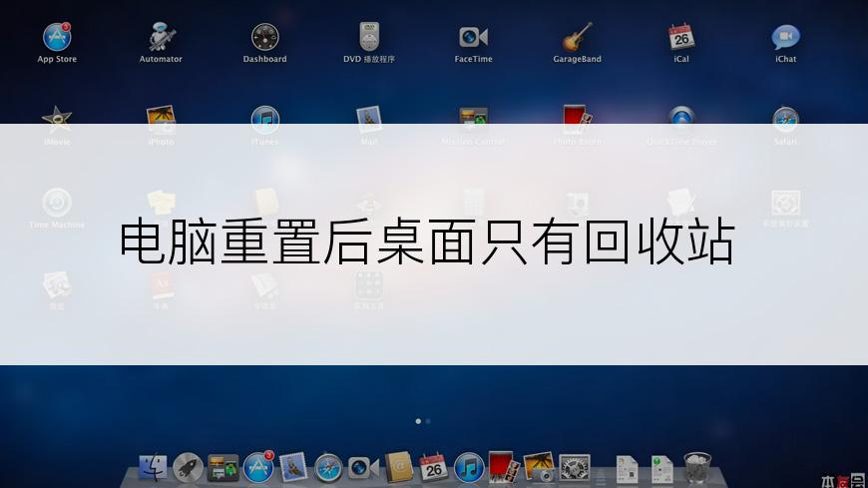
Task: Launch Automator from Launchpad
Action: [161, 37]
